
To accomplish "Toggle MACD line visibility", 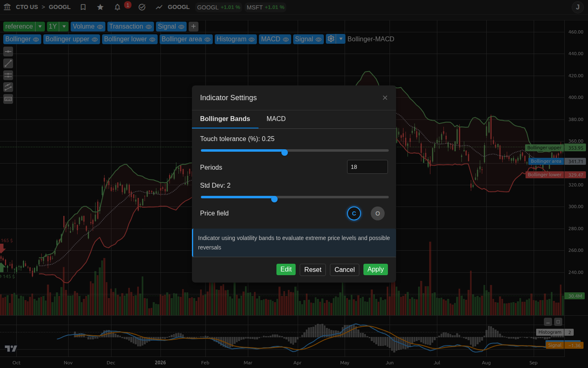I will point(286,39).
